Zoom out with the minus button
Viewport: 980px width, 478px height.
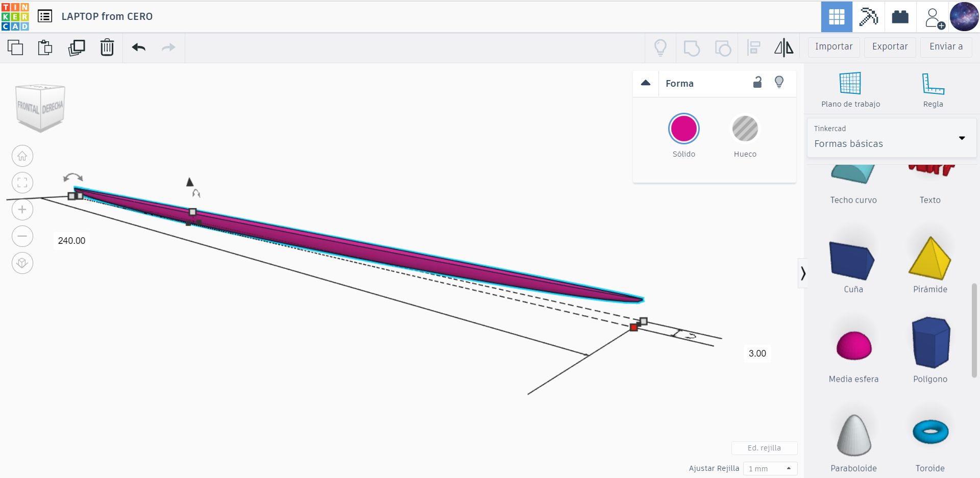[x=22, y=236]
